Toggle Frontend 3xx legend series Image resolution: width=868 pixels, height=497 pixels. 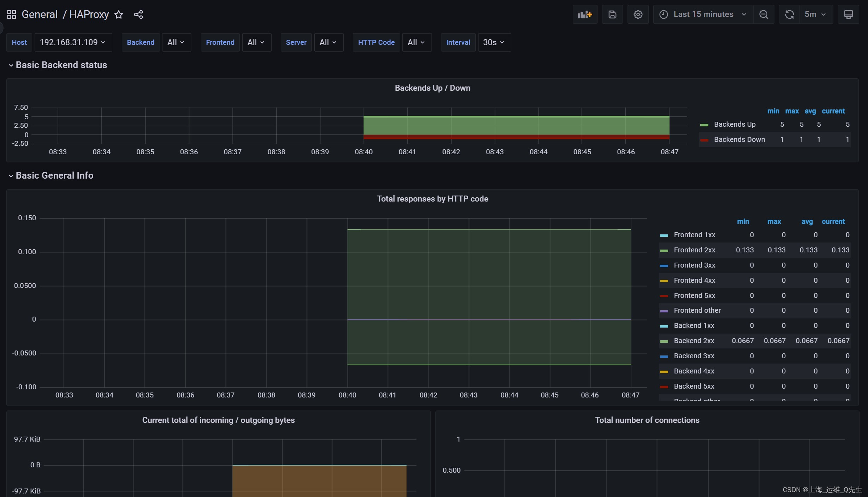point(694,265)
